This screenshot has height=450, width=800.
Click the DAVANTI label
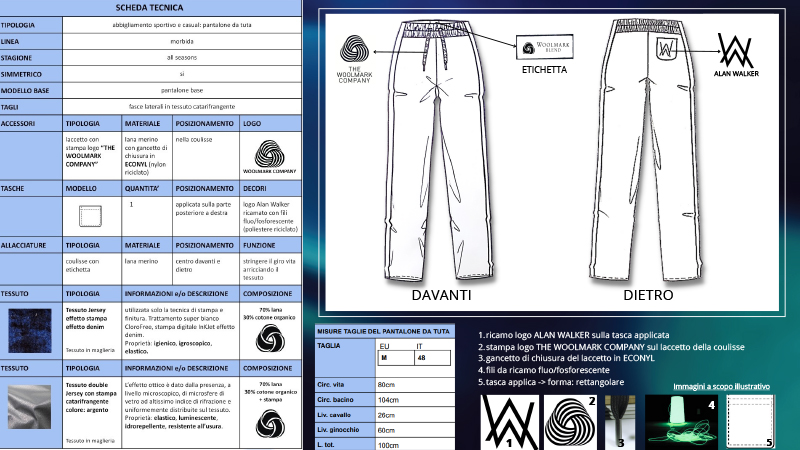coord(441,295)
